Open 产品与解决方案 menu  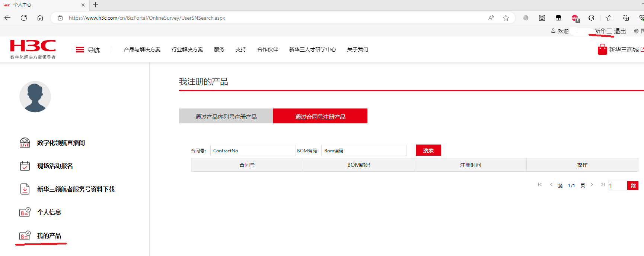pyautogui.click(x=142, y=49)
